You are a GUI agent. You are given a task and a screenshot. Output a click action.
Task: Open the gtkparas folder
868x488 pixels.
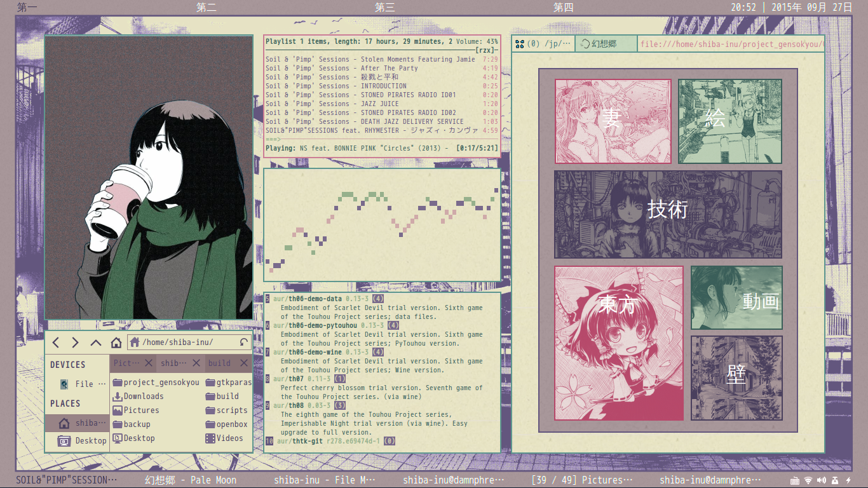[228, 382]
